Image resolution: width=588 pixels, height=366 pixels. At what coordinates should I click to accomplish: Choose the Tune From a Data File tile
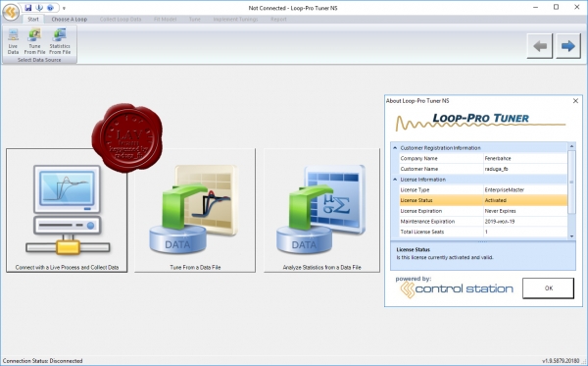tap(195, 210)
